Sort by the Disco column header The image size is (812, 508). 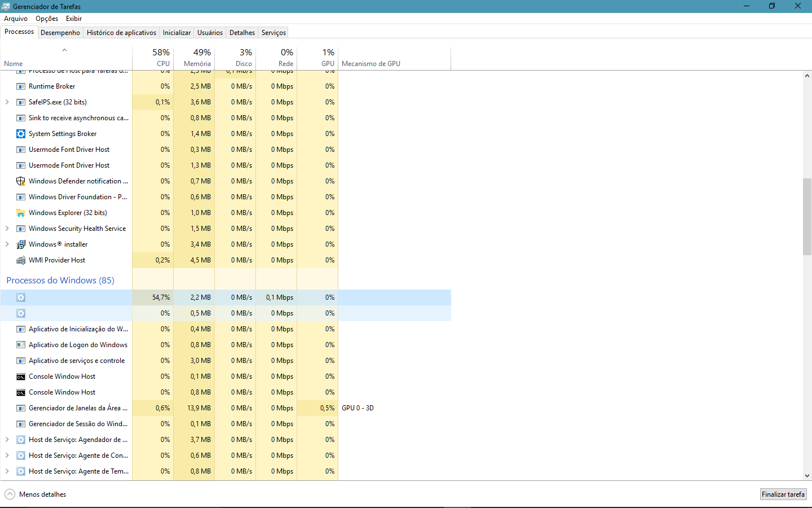pyautogui.click(x=235, y=58)
